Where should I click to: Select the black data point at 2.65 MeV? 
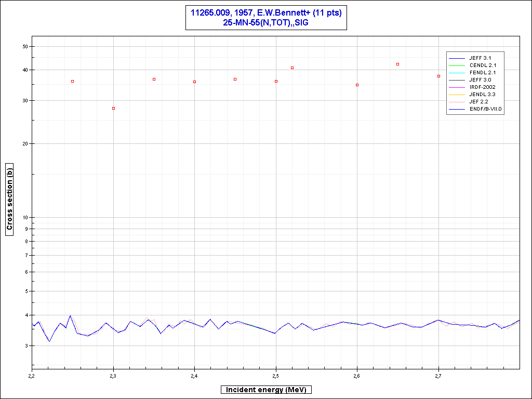[397, 64]
